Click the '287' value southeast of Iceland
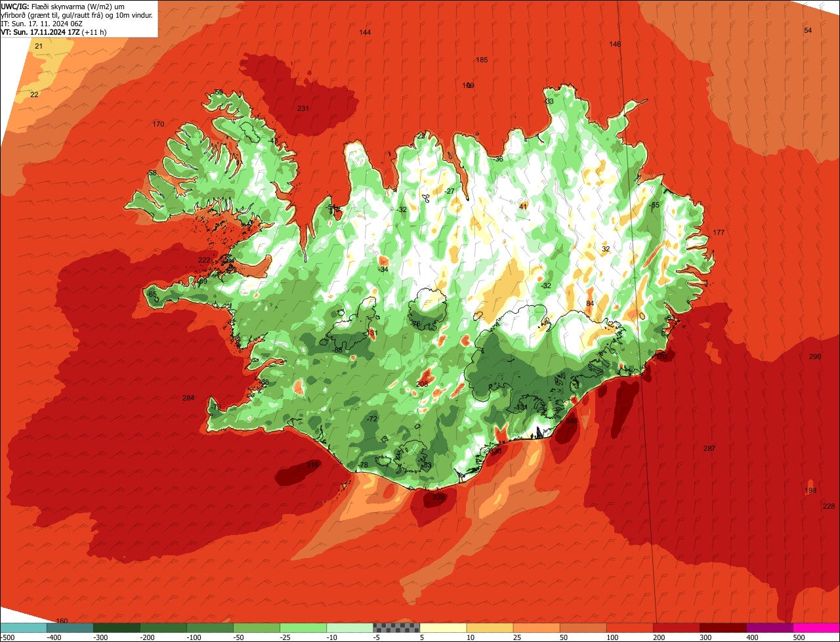 tap(709, 448)
